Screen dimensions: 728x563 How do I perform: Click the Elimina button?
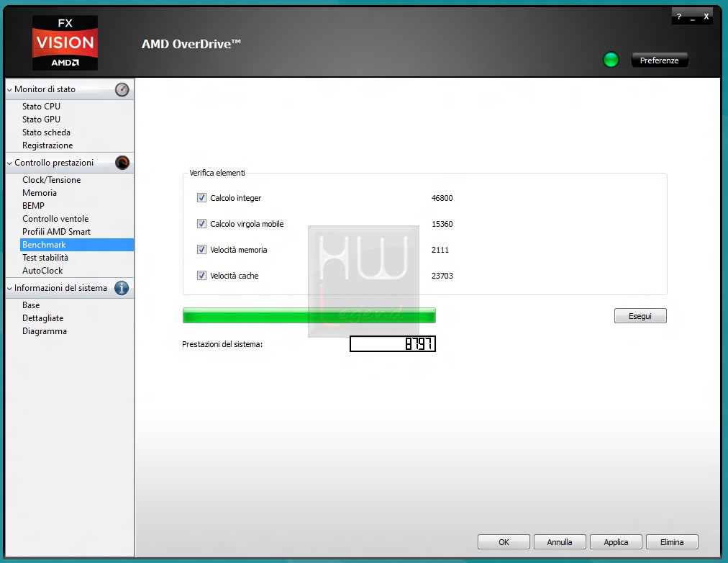(x=673, y=542)
